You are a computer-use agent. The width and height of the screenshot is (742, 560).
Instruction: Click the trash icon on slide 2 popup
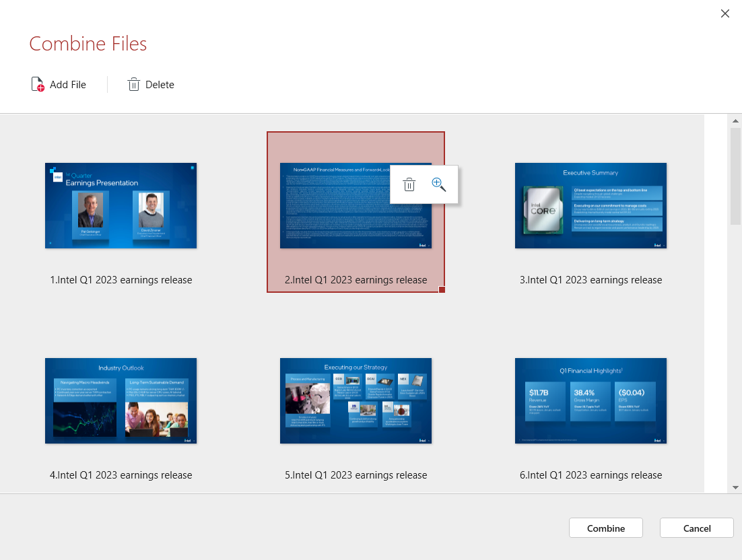(409, 184)
